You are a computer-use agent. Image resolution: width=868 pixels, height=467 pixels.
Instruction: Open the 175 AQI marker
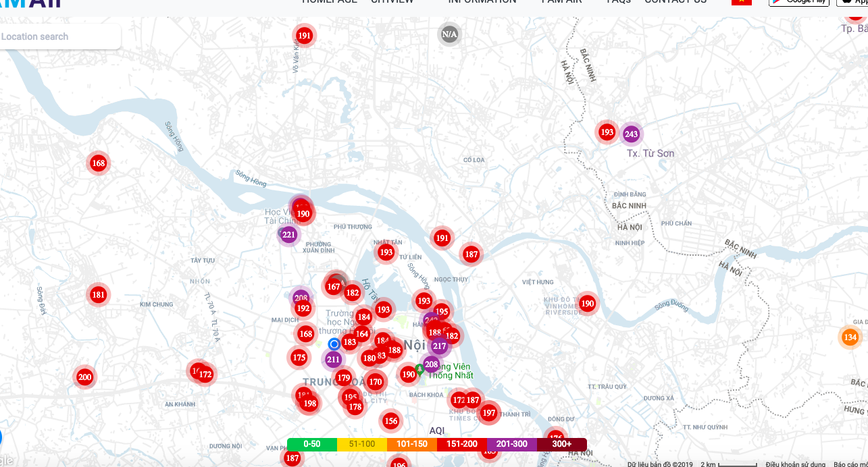[x=299, y=358]
